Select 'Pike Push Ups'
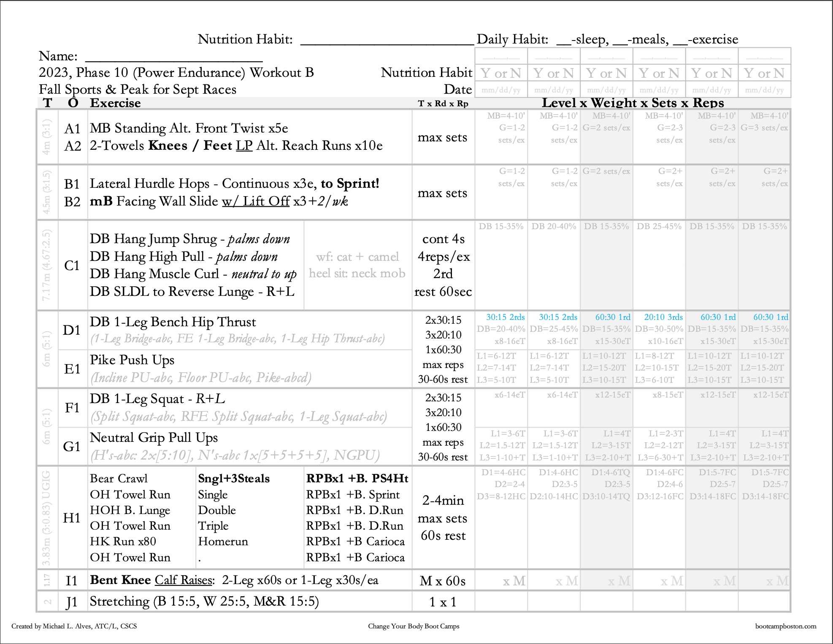This screenshot has width=833, height=644. (132, 360)
